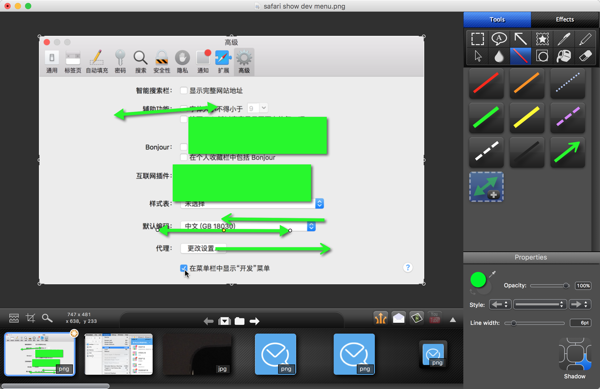This screenshot has width=600, height=389.
Task: Select the pointer cursor tool
Action: (478, 56)
